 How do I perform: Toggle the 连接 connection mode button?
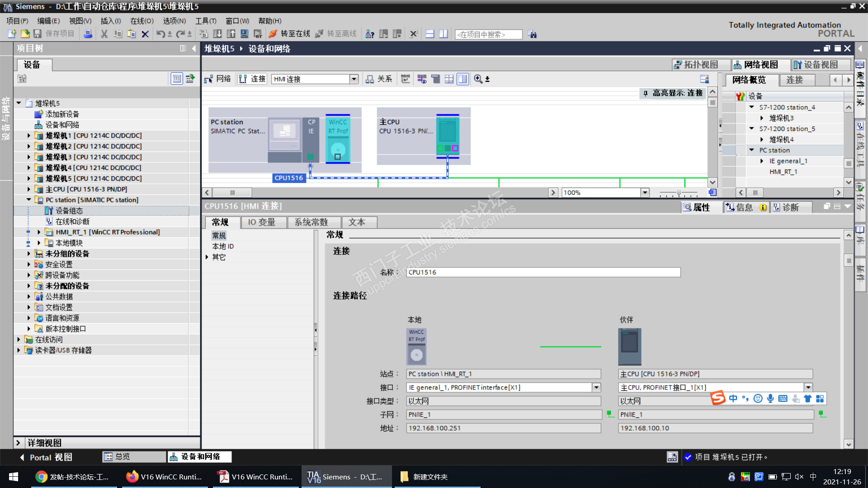pyautogui.click(x=252, y=79)
